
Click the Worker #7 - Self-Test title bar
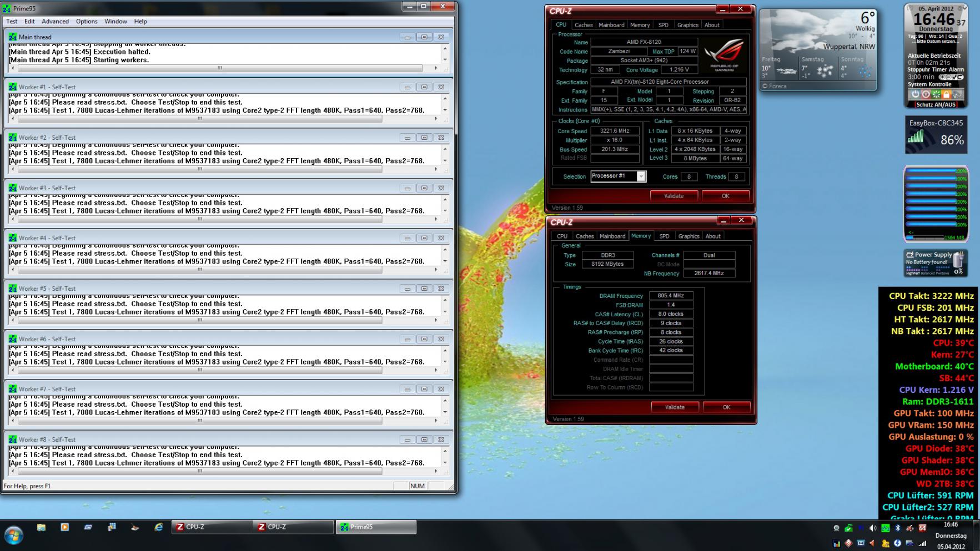[228, 389]
